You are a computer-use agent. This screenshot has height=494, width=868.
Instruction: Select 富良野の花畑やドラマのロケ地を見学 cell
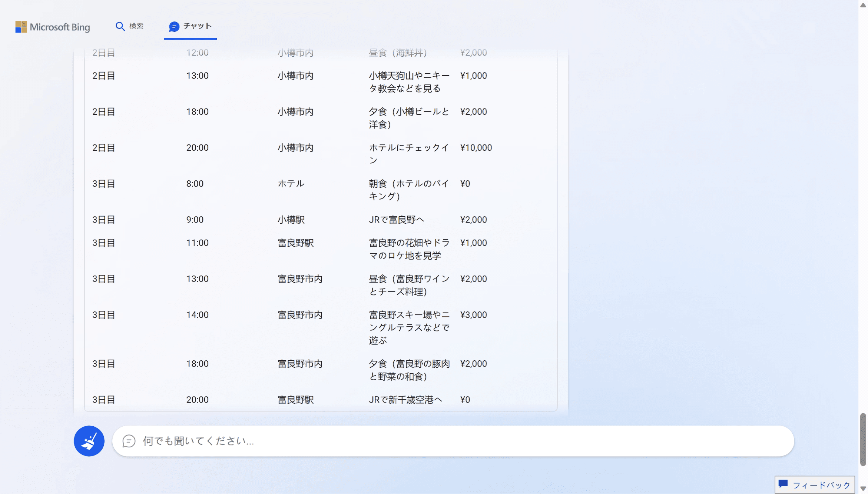(409, 249)
